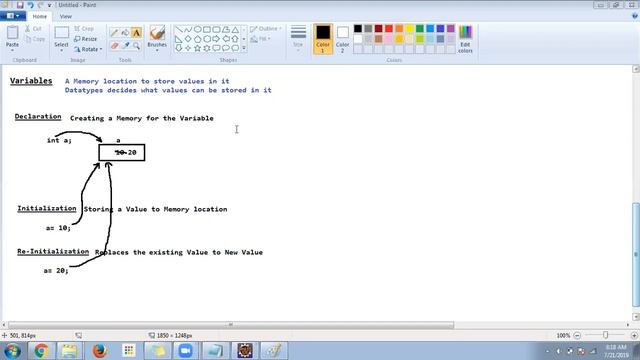Pick the purple color swatch
The width and height of the screenshot is (640, 360).
(451, 29)
